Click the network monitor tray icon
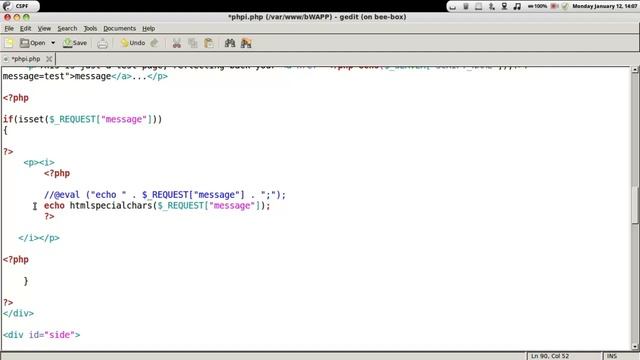This screenshot has width=640, height=360. coord(504,6)
